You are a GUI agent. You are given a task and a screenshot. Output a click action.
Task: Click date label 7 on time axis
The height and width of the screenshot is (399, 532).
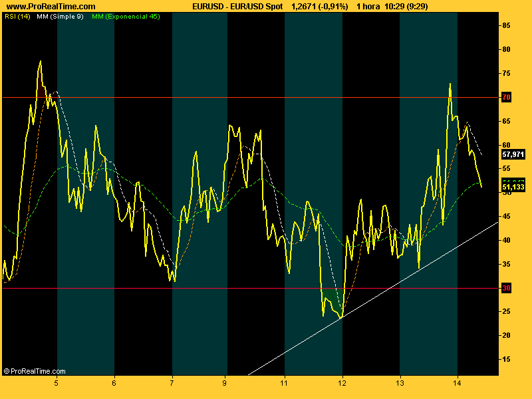click(172, 384)
